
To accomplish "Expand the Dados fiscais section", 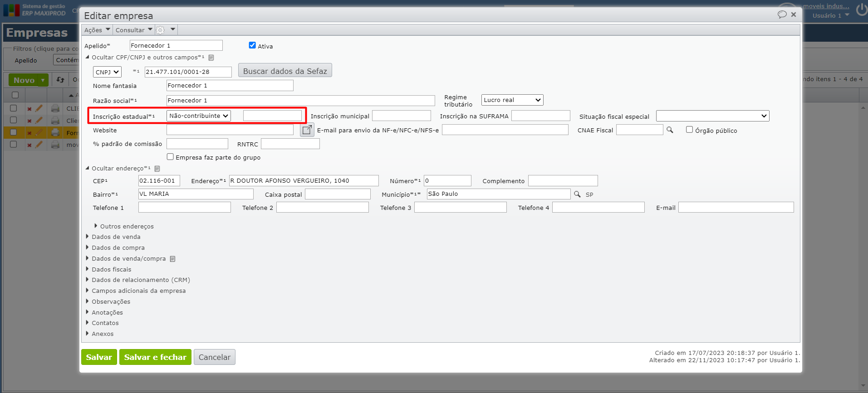I will [x=111, y=269].
